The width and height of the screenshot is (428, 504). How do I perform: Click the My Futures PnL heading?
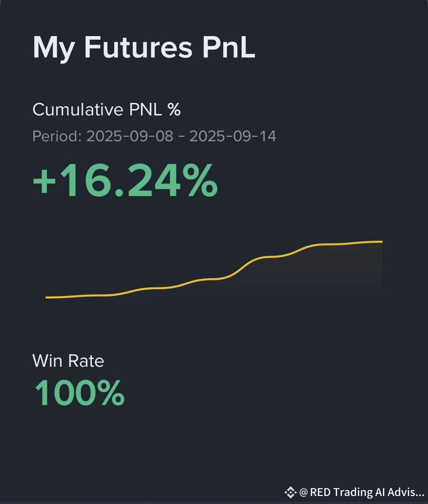144,47
